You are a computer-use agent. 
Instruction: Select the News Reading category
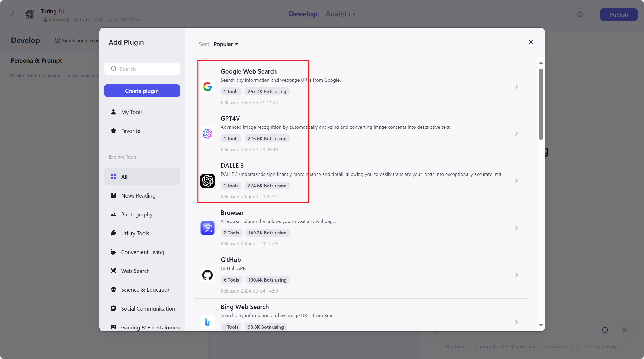138,195
